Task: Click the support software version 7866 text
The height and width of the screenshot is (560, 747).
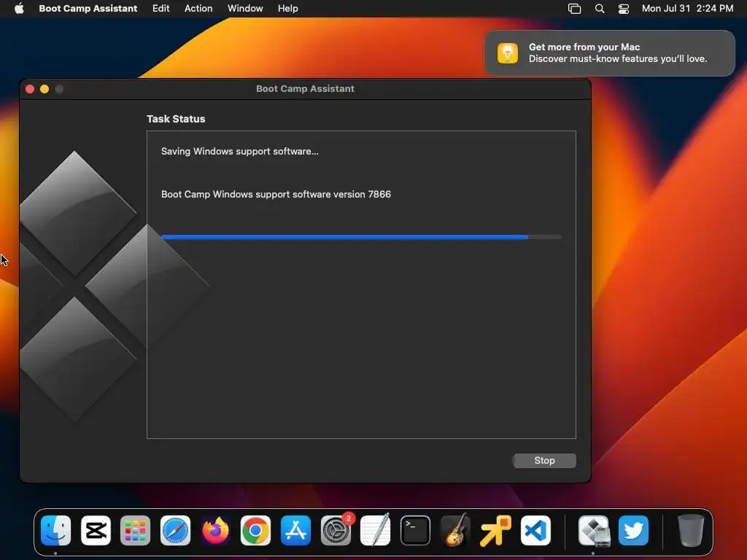Action: (x=276, y=194)
